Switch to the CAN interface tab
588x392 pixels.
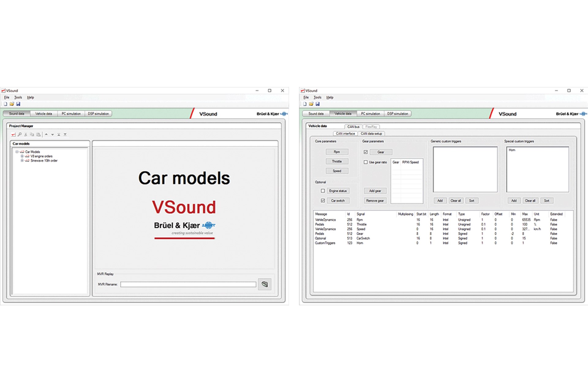click(345, 134)
